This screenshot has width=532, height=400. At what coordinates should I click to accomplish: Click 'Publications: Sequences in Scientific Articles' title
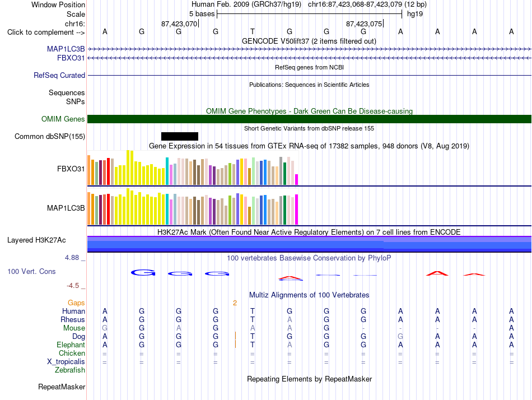[309, 85]
